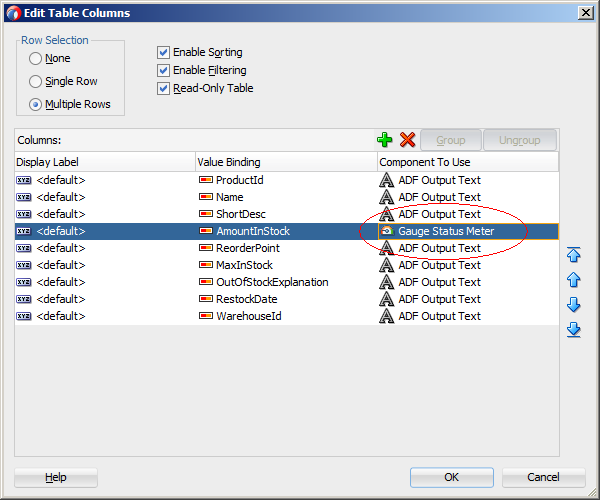
Task: Select the None row selection option
Action: pos(35,59)
